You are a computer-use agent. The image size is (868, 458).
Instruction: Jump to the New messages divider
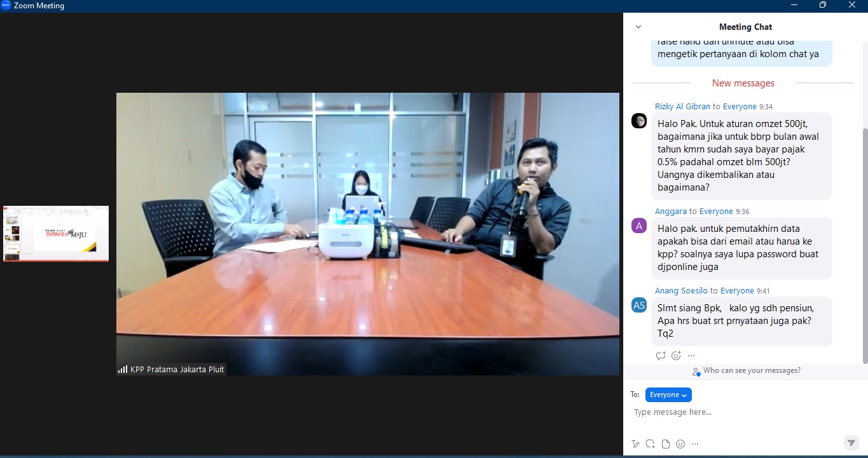pos(743,83)
